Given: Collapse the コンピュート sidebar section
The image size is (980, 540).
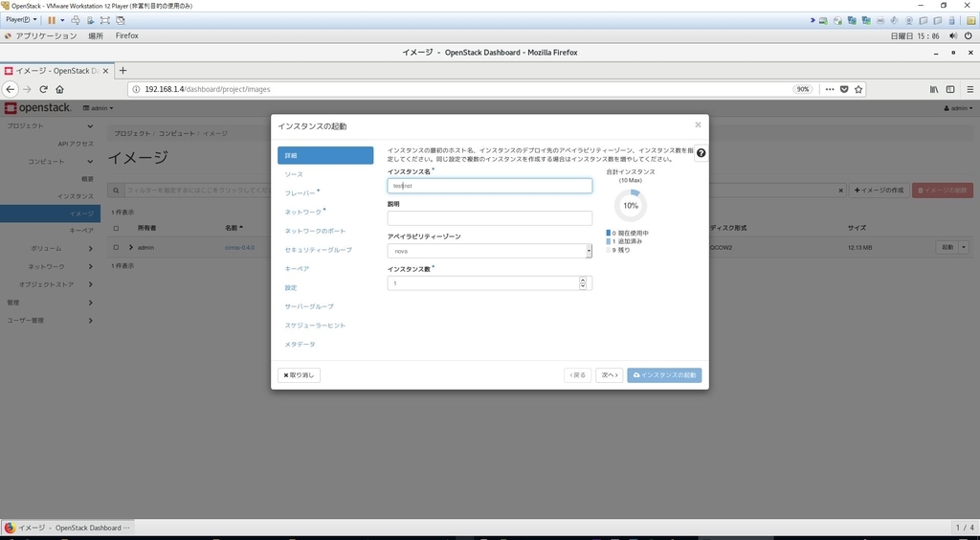Looking at the screenshot, I should point(59,162).
